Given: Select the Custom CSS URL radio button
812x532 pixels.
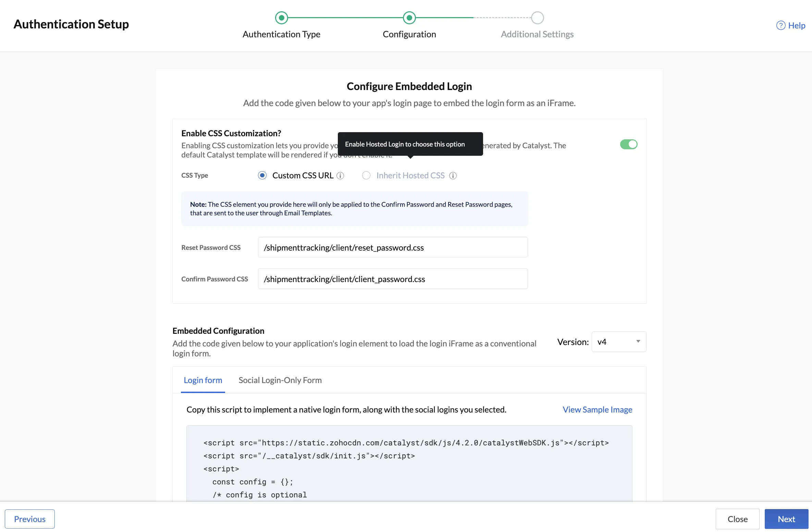Looking at the screenshot, I should pyautogui.click(x=262, y=176).
